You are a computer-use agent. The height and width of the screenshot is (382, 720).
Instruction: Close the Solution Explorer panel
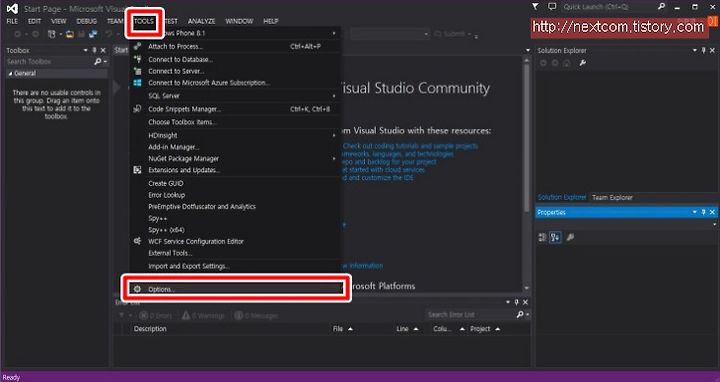click(712, 51)
